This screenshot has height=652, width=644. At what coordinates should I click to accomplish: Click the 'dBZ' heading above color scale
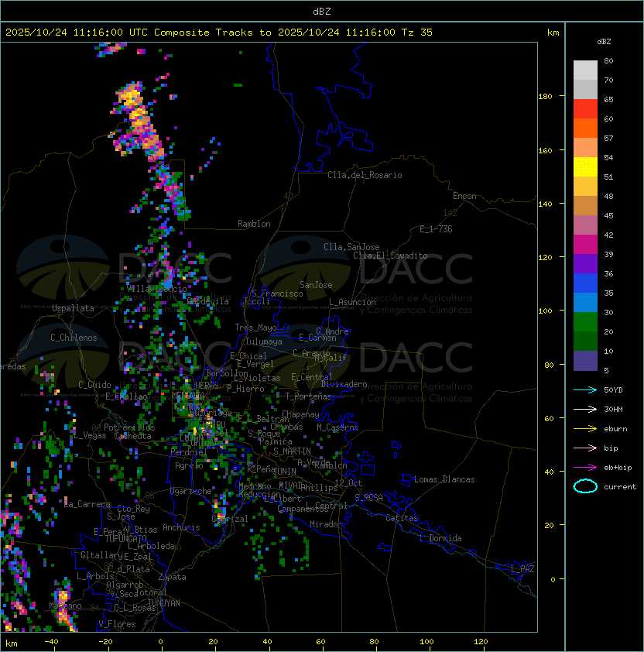pyautogui.click(x=604, y=42)
